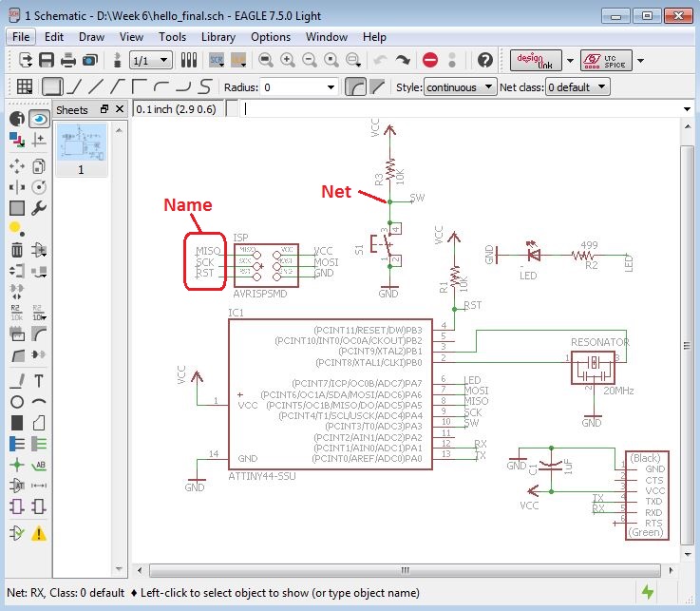The width and height of the screenshot is (700, 611).
Task: Open the Net class default dropdown
Action: 577,87
